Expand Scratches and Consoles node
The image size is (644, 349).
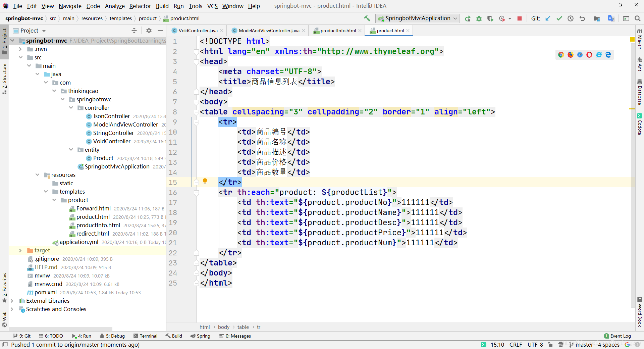pyautogui.click(x=12, y=309)
